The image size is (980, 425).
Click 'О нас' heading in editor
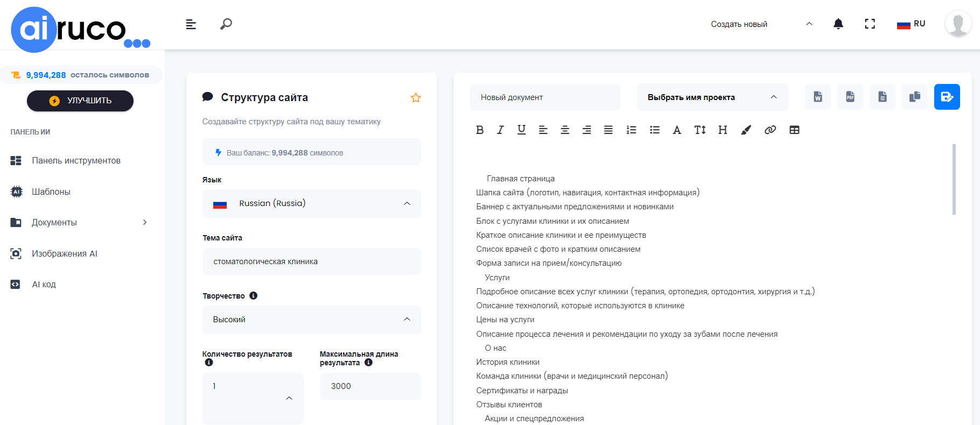pos(495,348)
